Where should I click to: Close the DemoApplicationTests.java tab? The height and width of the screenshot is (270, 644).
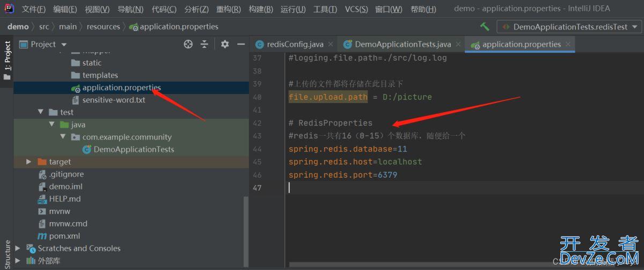pyautogui.click(x=458, y=45)
